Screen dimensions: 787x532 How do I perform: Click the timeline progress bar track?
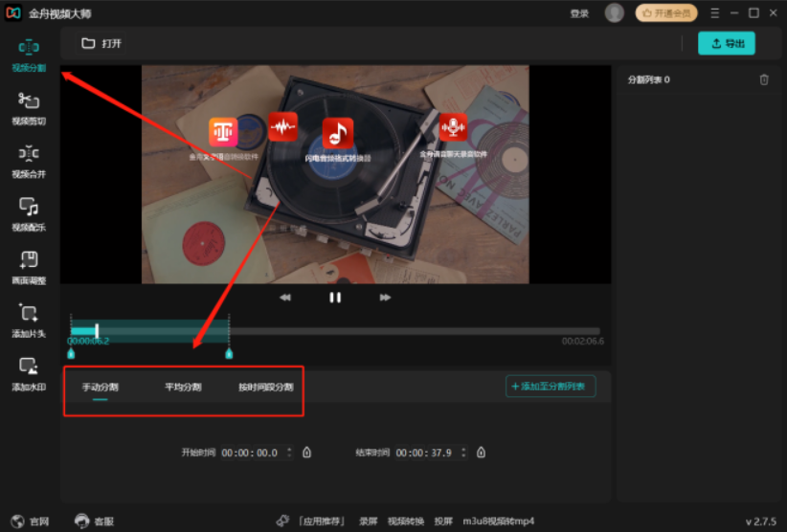point(335,331)
